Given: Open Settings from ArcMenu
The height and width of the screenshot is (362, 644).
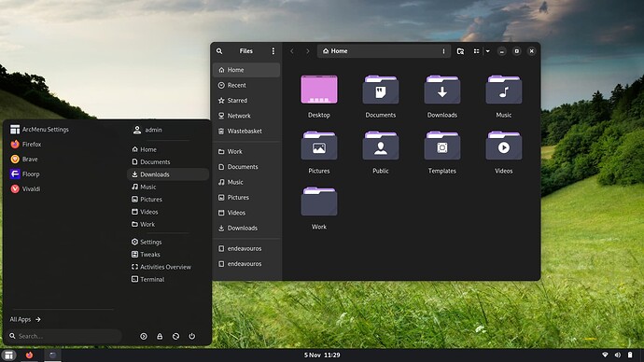Looking at the screenshot, I should tap(168, 242).
